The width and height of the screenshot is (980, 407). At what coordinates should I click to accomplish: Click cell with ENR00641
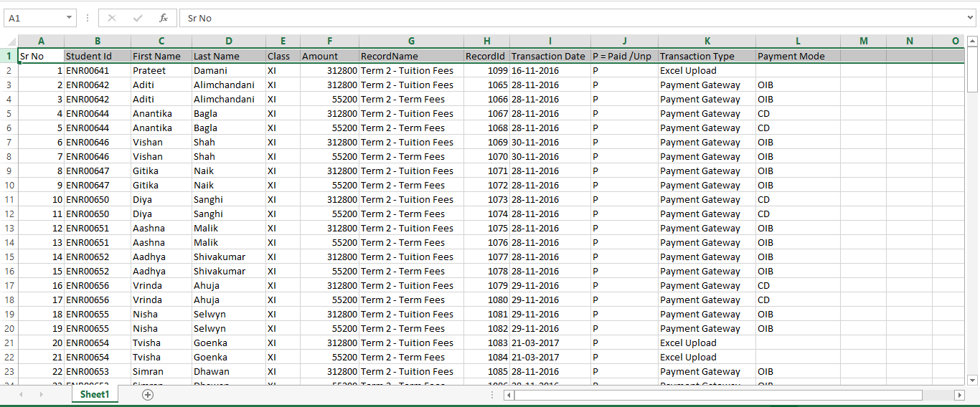click(98, 70)
